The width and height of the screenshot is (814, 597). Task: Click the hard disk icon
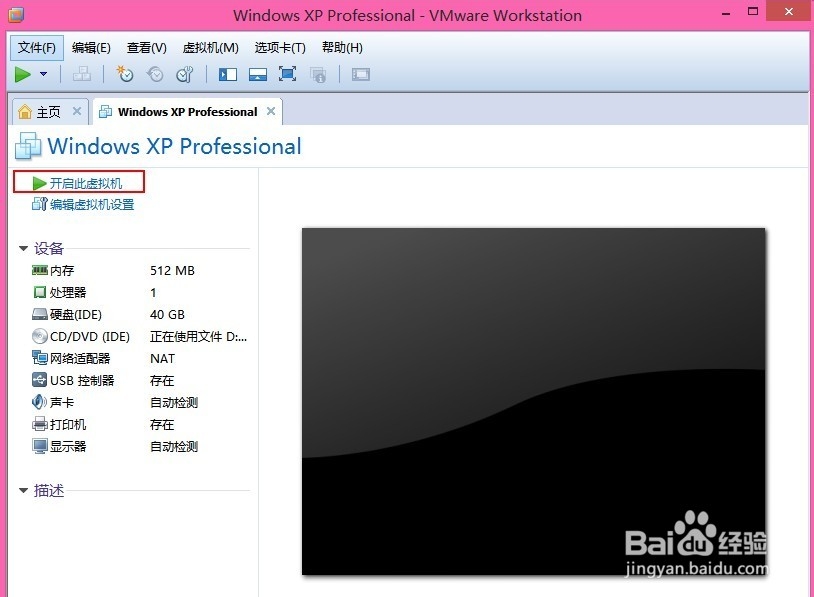click(x=39, y=314)
